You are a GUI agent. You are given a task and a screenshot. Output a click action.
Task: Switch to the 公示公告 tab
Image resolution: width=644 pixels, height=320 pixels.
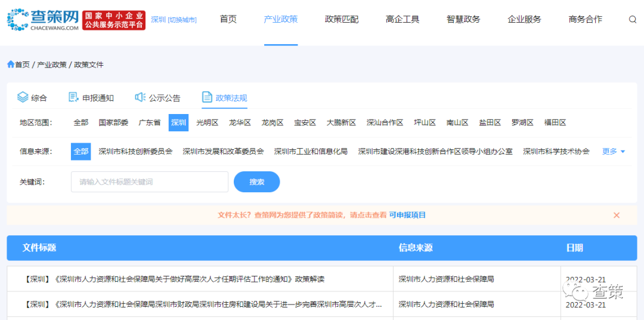pyautogui.click(x=157, y=98)
